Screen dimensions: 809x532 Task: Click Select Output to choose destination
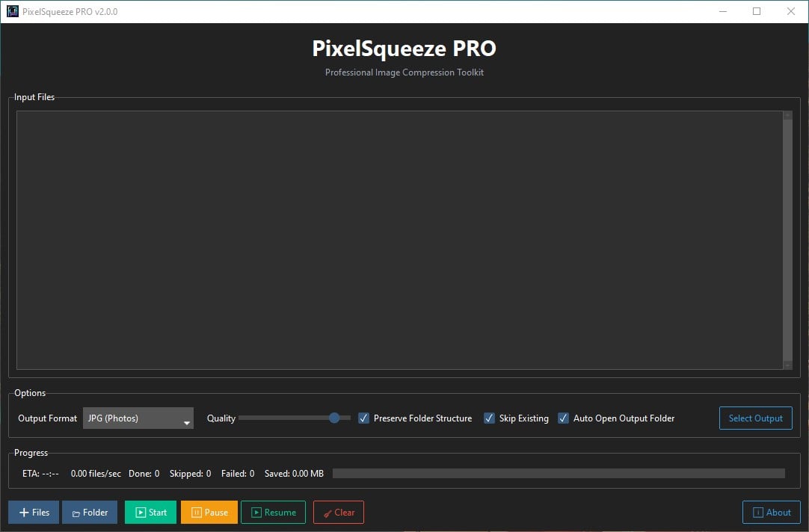point(755,418)
